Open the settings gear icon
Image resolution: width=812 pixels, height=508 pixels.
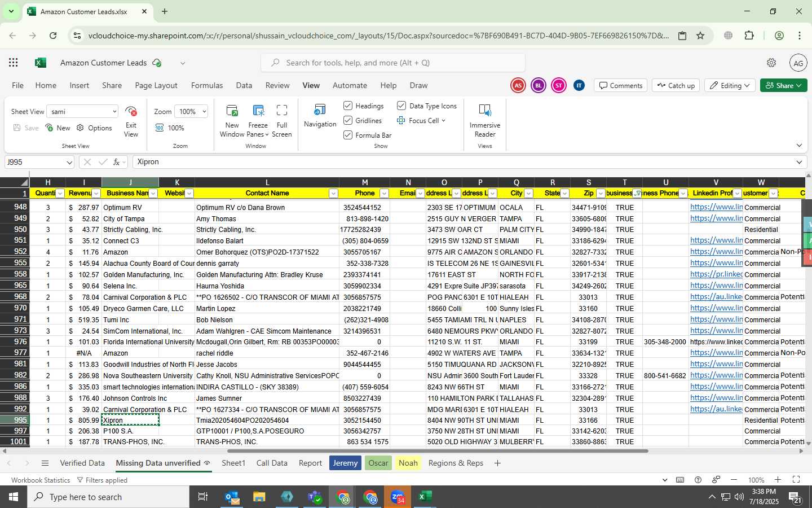[771, 63]
